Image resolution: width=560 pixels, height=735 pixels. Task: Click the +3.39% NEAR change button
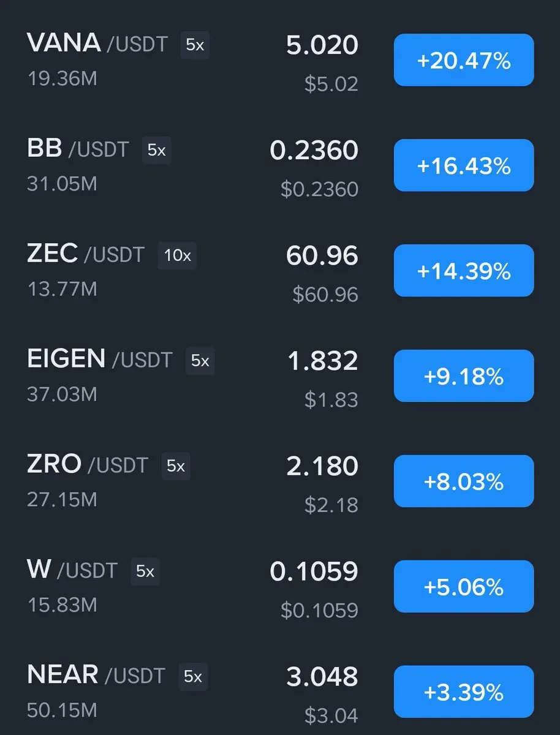click(x=464, y=692)
